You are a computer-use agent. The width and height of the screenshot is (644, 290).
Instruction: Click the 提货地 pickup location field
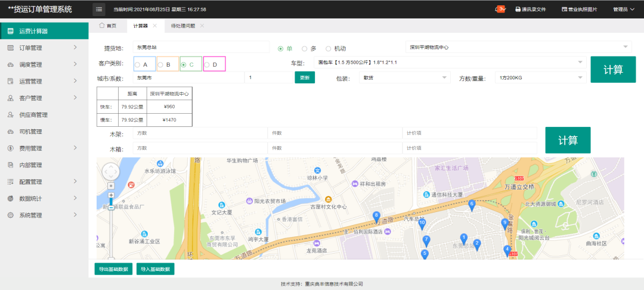point(185,47)
